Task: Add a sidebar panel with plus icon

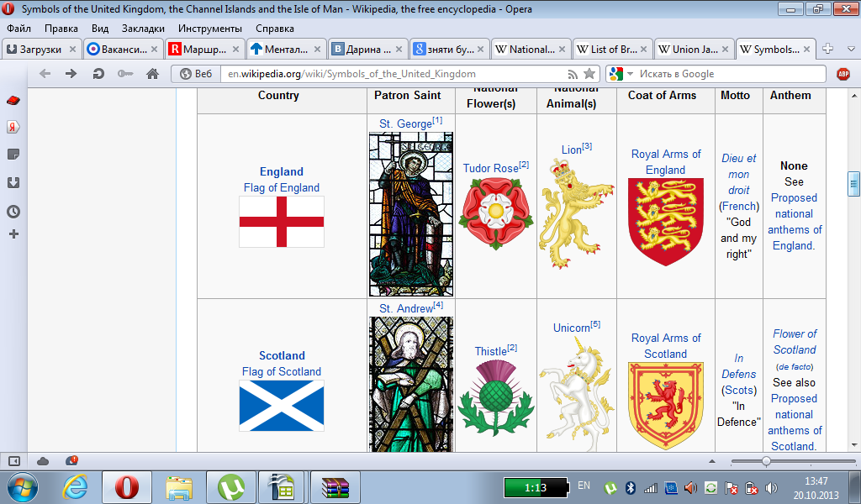Action: 13,234
